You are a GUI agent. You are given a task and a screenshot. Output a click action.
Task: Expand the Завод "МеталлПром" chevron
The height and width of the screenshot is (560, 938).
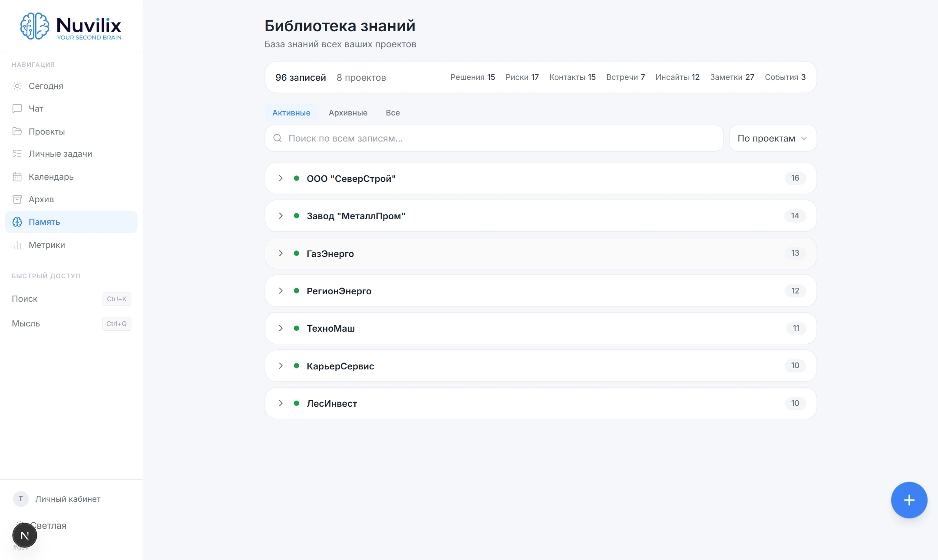coord(281,216)
